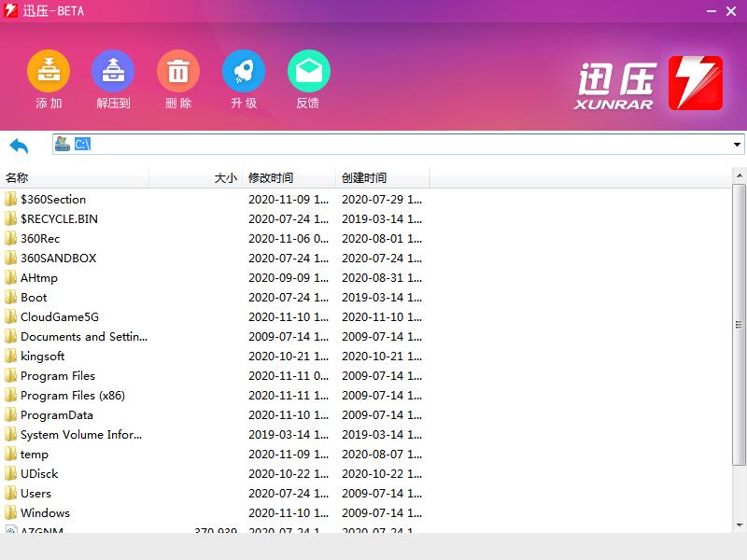Sort by the 修改时间 column header
This screenshot has width=747, height=560.
click(289, 177)
